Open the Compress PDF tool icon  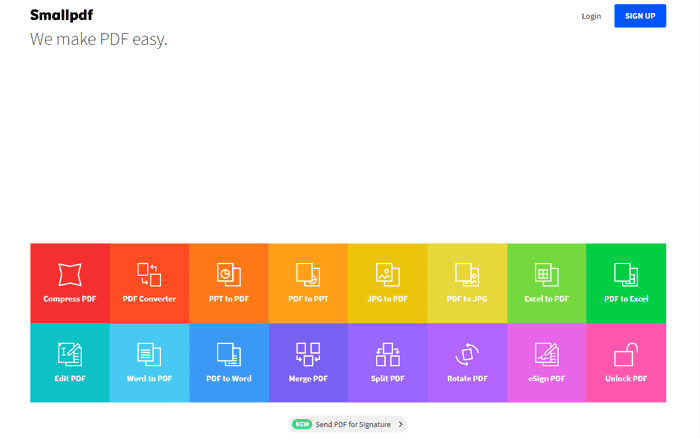coord(70,274)
